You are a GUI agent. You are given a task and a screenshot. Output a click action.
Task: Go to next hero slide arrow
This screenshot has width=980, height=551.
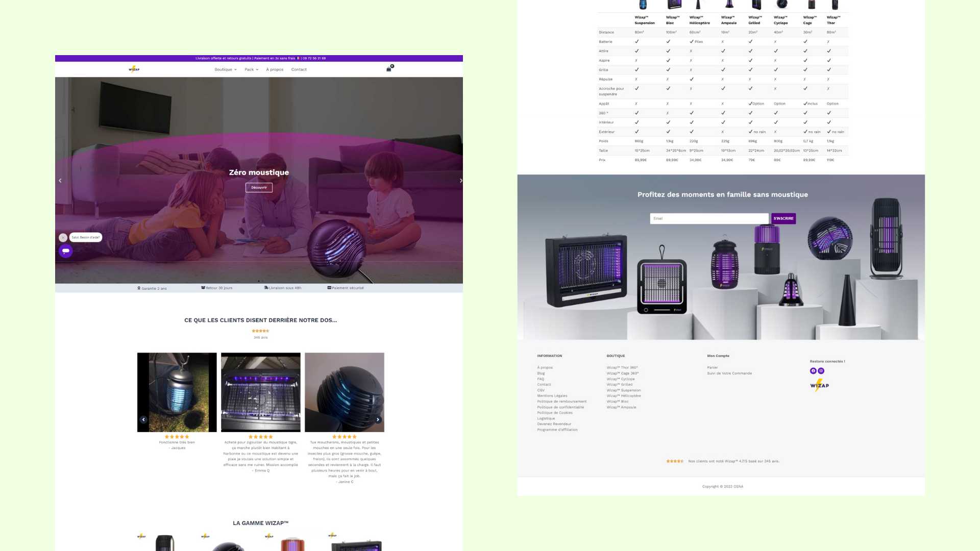[461, 181]
